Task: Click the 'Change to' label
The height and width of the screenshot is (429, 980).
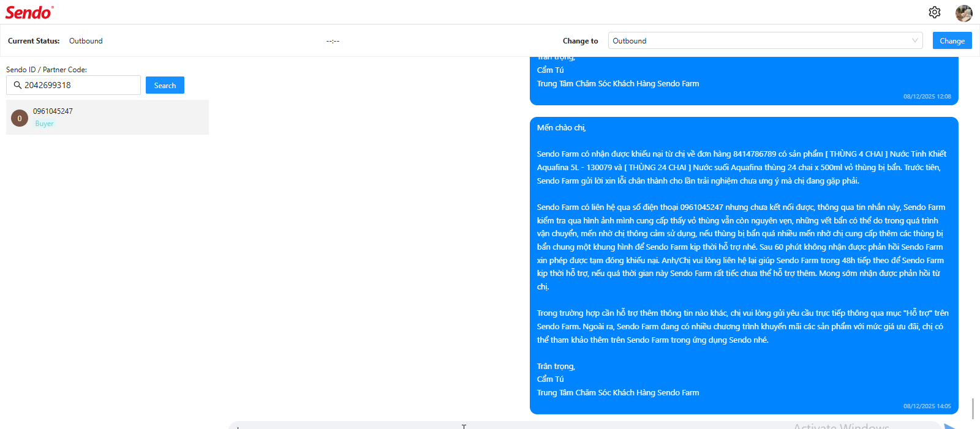Action: [x=580, y=41]
